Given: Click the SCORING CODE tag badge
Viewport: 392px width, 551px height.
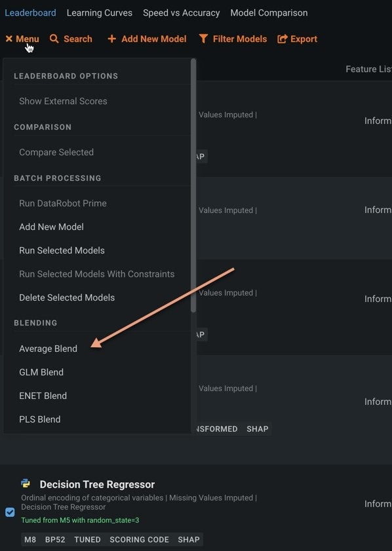Looking at the screenshot, I should (x=139, y=539).
